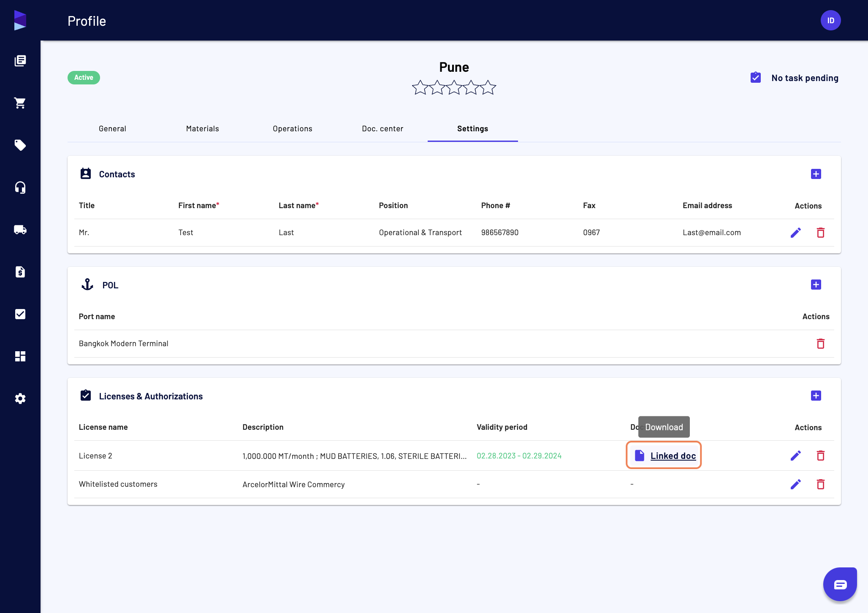Screen dimensions: 868x613
Task: Click the Active status badge
Action: [84, 78]
